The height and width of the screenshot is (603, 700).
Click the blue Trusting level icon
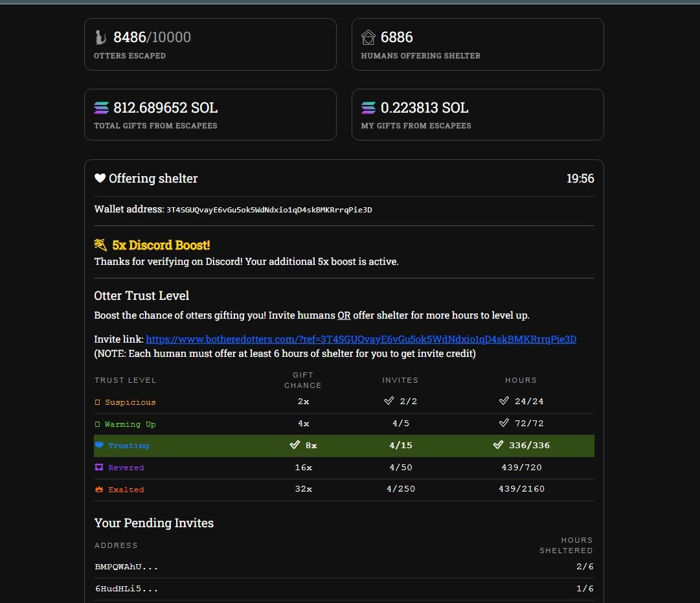[99, 445]
